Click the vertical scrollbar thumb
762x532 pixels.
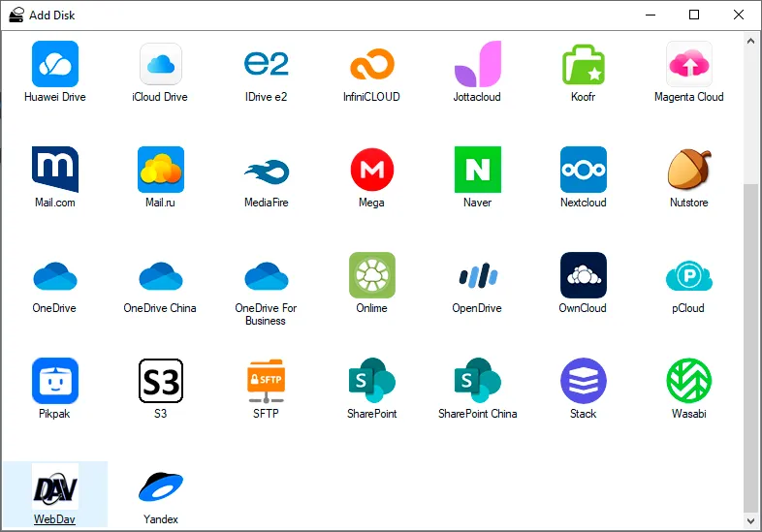click(750, 348)
